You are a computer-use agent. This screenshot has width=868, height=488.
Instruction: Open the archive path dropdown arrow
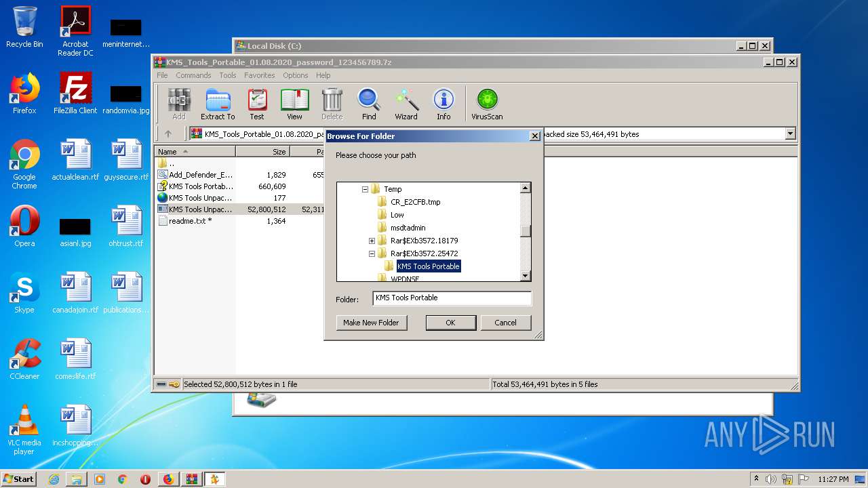click(790, 134)
